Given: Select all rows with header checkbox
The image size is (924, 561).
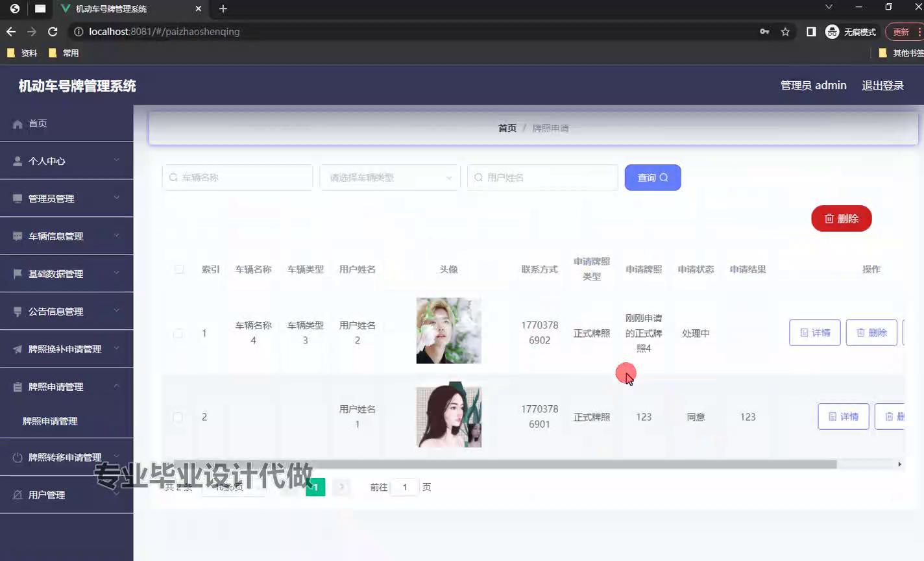Looking at the screenshot, I should [179, 269].
